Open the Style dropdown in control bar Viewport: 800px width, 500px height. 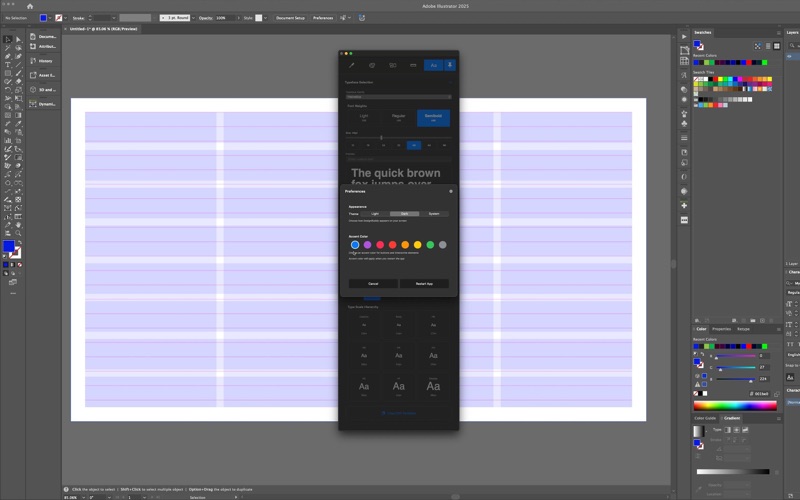click(x=265, y=18)
